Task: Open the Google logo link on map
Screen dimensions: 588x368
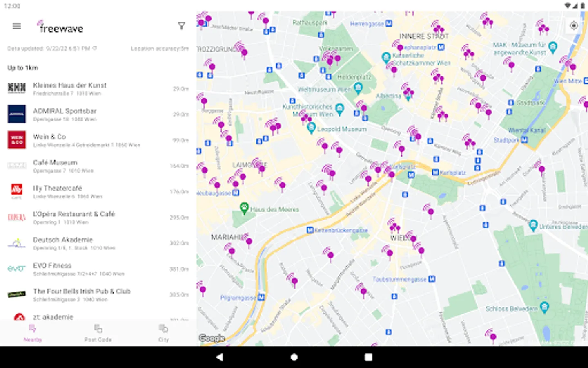Action: pyautogui.click(x=212, y=338)
